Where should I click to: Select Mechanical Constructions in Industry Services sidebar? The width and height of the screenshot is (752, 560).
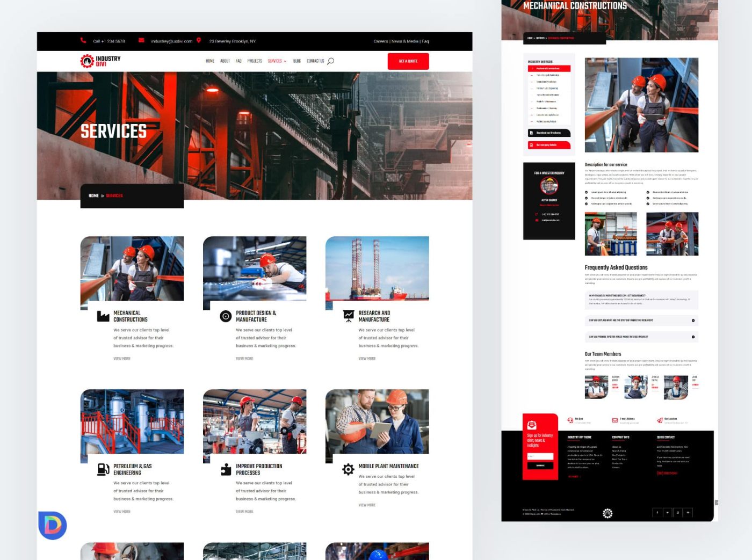pyautogui.click(x=549, y=69)
